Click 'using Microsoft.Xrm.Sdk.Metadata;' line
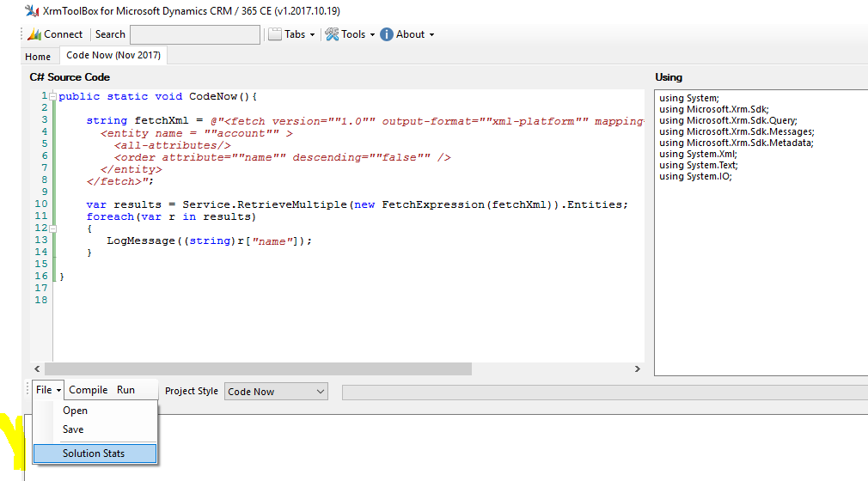868x481 pixels. coord(736,143)
